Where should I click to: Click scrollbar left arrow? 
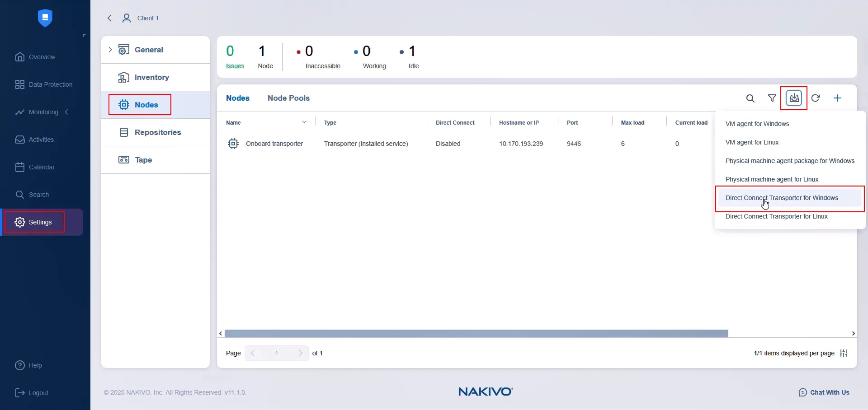(x=221, y=334)
